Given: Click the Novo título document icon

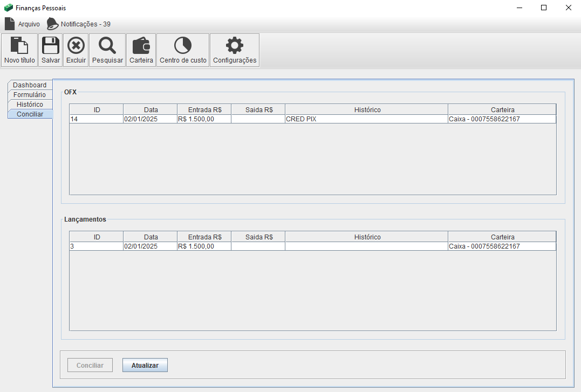Looking at the screenshot, I should point(19,46).
